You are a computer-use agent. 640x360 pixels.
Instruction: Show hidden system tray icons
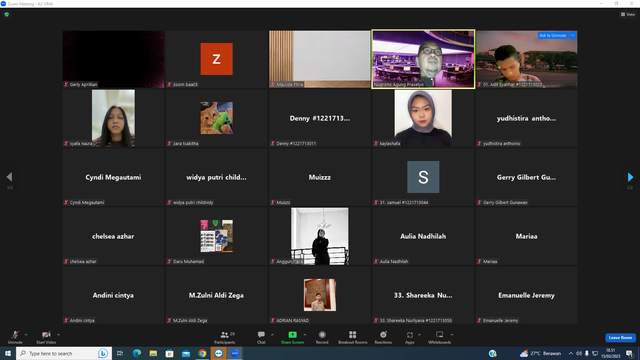click(571, 353)
